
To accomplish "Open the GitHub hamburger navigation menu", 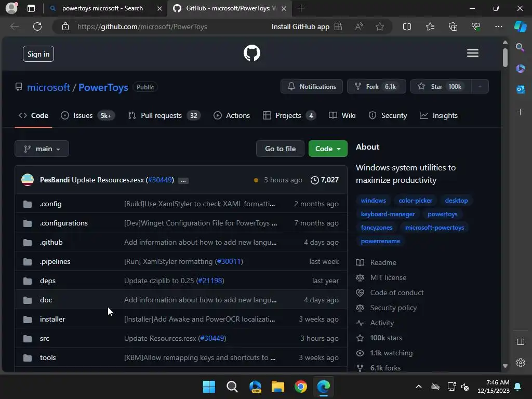I will pyautogui.click(x=473, y=54).
